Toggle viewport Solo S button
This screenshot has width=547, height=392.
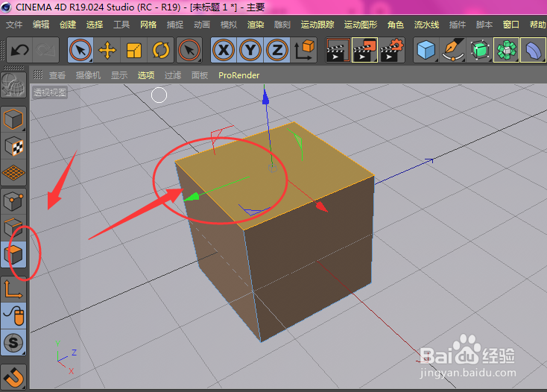click(13, 343)
